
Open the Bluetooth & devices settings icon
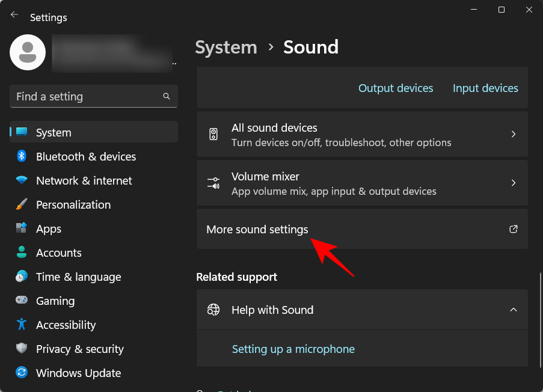[22, 156]
